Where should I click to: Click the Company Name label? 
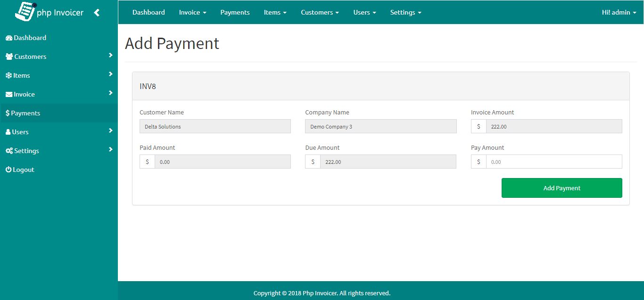pyautogui.click(x=327, y=112)
